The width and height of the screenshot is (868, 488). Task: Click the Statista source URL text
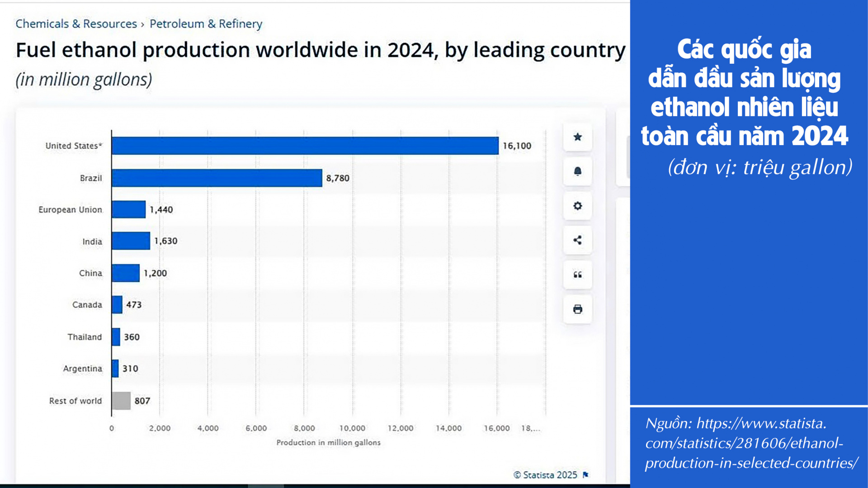[751, 443]
